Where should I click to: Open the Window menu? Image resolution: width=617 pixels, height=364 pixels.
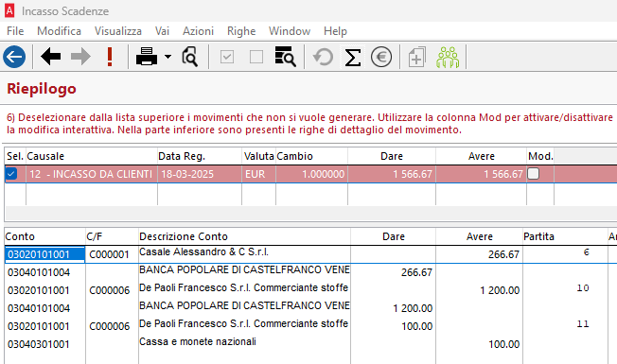pos(290,31)
